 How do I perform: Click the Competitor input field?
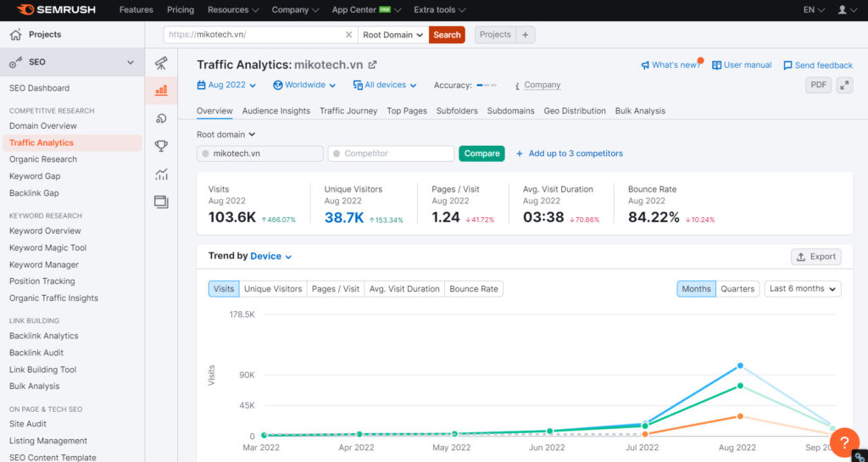391,153
